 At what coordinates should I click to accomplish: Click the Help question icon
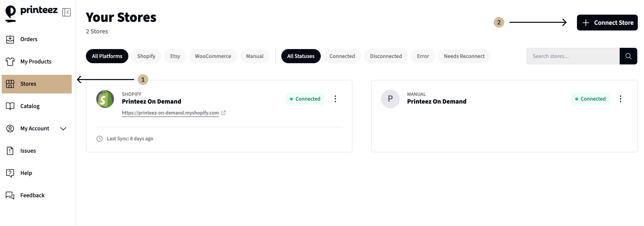tap(10, 173)
